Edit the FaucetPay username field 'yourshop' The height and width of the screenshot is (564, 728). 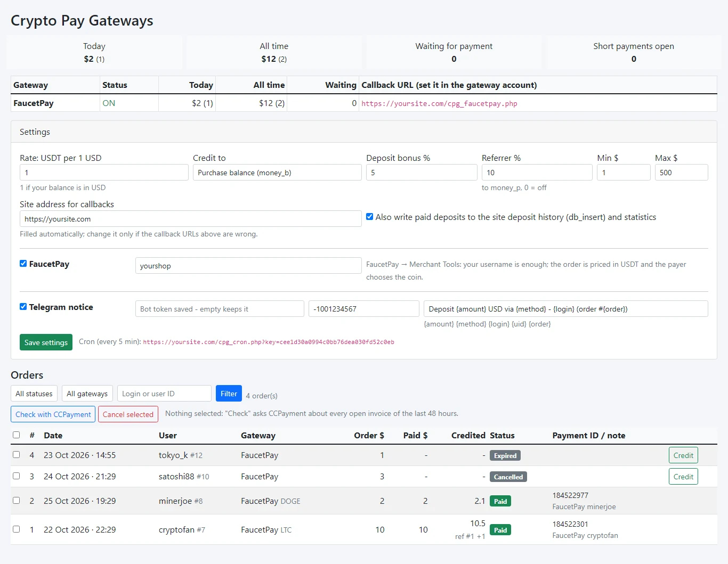coord(248,266)
